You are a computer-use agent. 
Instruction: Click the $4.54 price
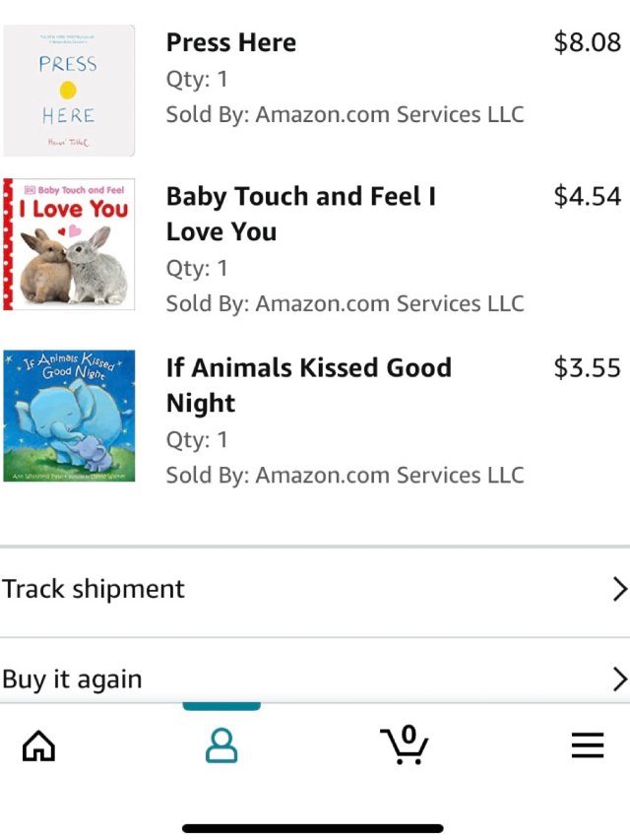click(x=588, y=196)
